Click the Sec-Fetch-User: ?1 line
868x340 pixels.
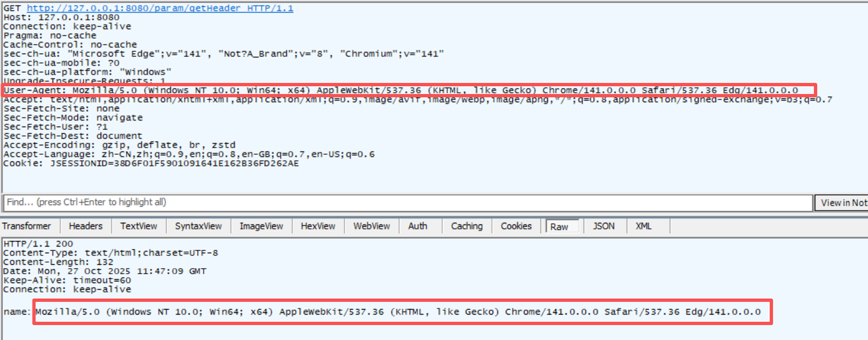coord(56,127)
